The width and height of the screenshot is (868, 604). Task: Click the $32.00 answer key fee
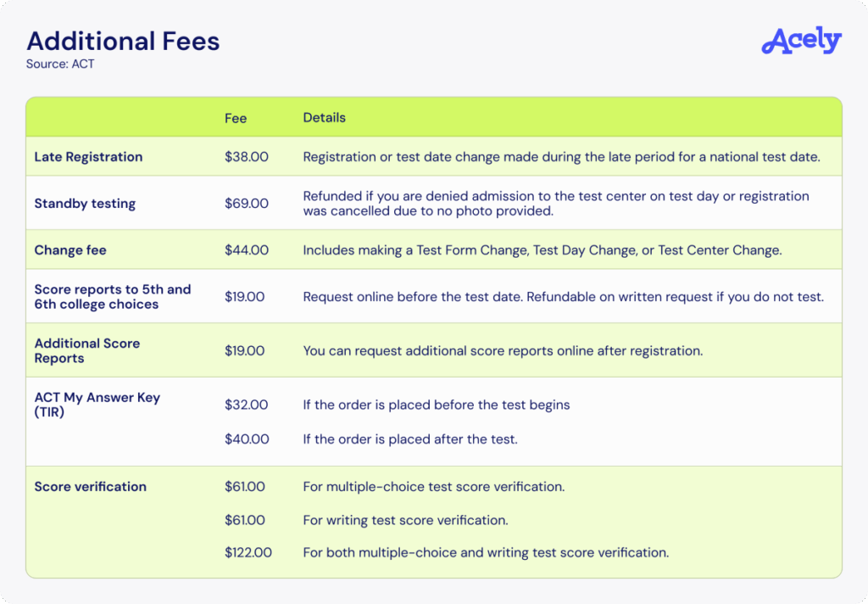click(x=247, y=405)
